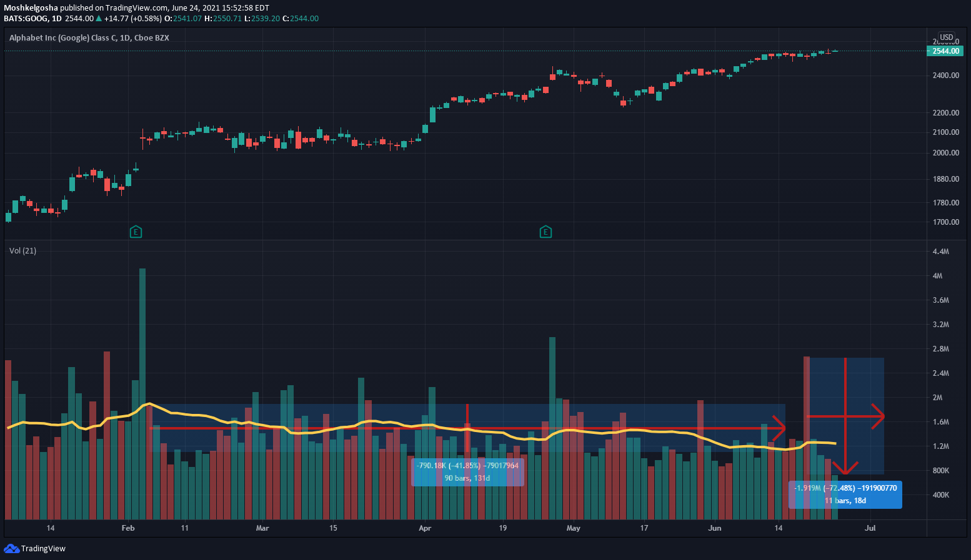Click the 17 date label on time axis
This screenshot has height=560, width=971.
(644, 528)
